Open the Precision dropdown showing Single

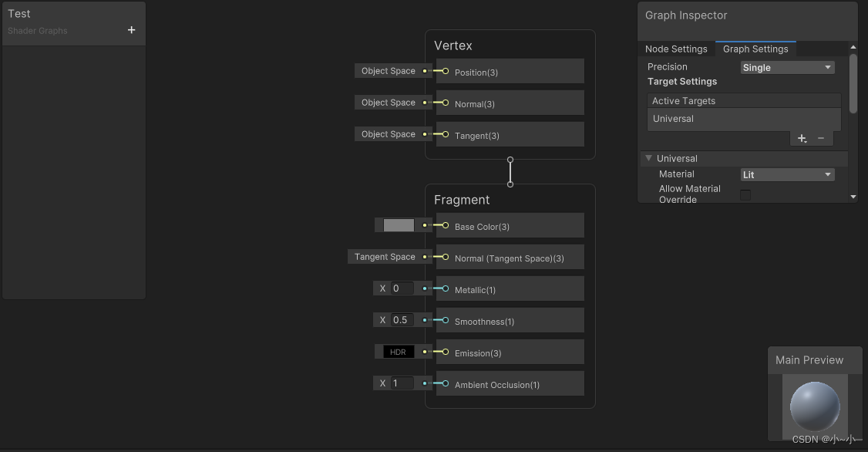786,67
